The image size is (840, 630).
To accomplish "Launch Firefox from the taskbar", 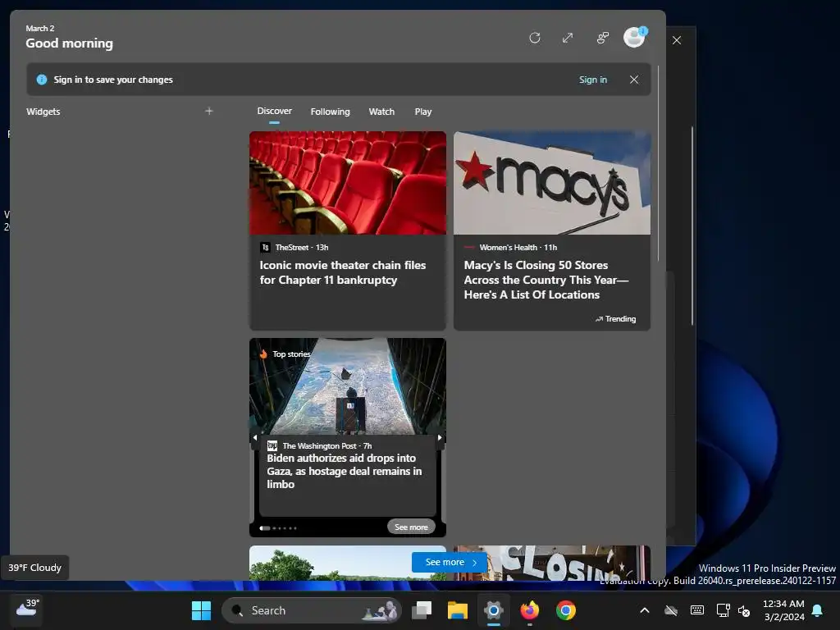I will (530, 610).
